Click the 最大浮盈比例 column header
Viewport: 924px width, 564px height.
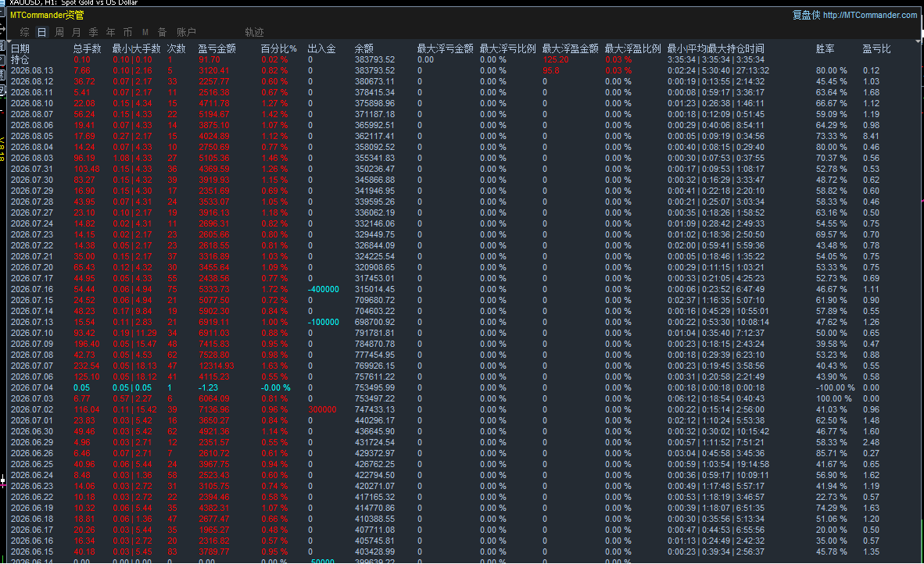click(633, 49)
